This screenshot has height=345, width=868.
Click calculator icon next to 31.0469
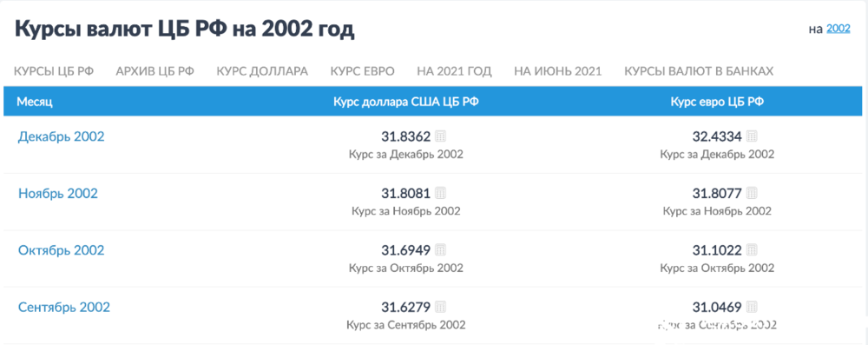pyautogui.click(x=752, y=307)
